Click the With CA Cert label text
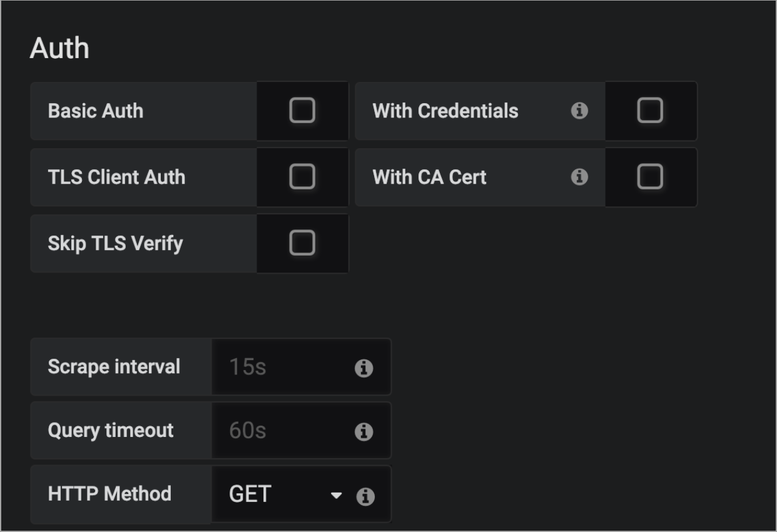The width and height of the screenshot is (777, 532). 429,178
